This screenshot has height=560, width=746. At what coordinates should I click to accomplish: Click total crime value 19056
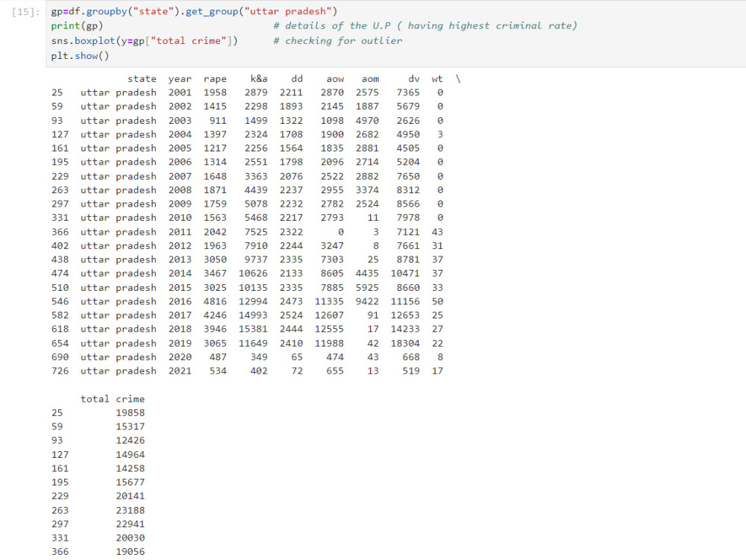tap(130, 552)
